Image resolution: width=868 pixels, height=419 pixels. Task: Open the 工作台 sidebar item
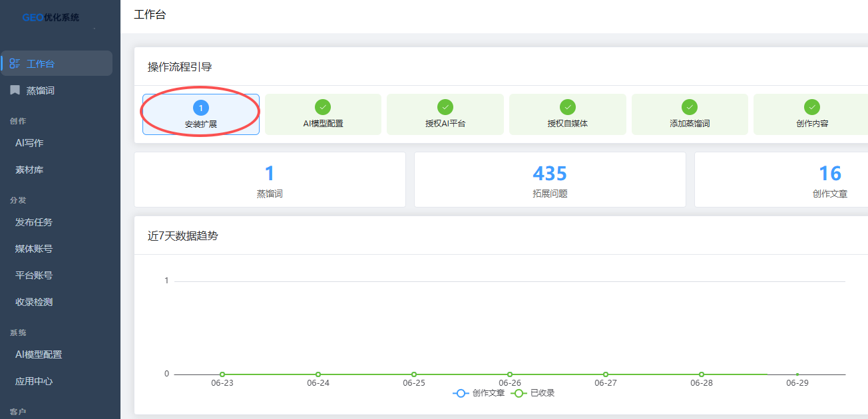click(57, 63)
